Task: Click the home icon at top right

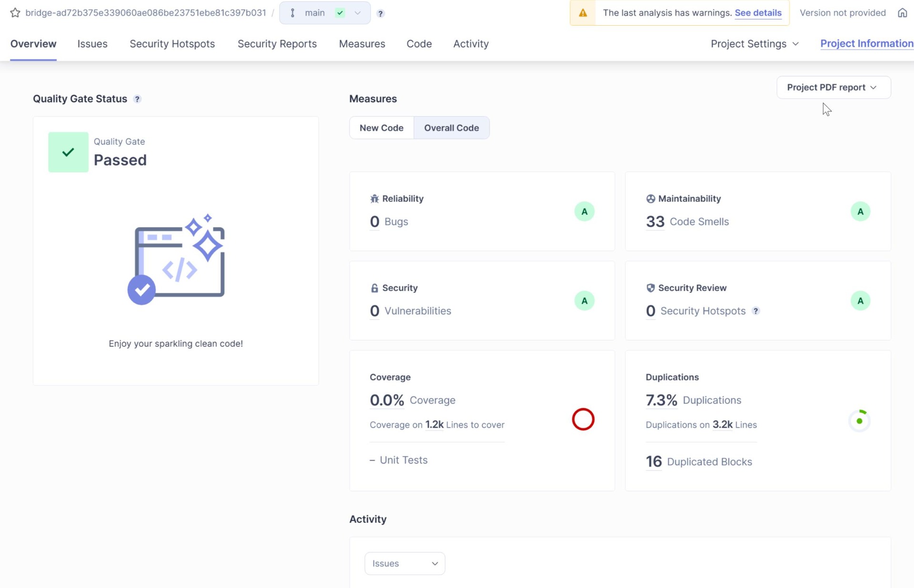Action: [902, 13]
